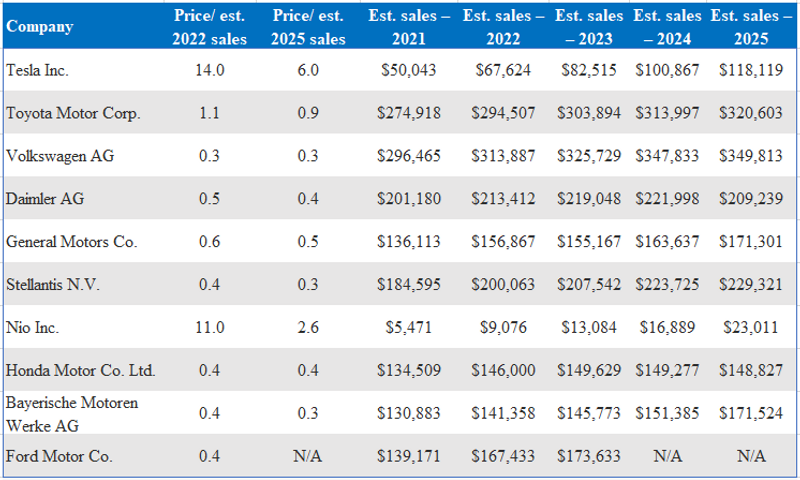800x480 pixels.
Task: Select Ford's N/A 2025 price/sales cell
Action: point(308,456)
